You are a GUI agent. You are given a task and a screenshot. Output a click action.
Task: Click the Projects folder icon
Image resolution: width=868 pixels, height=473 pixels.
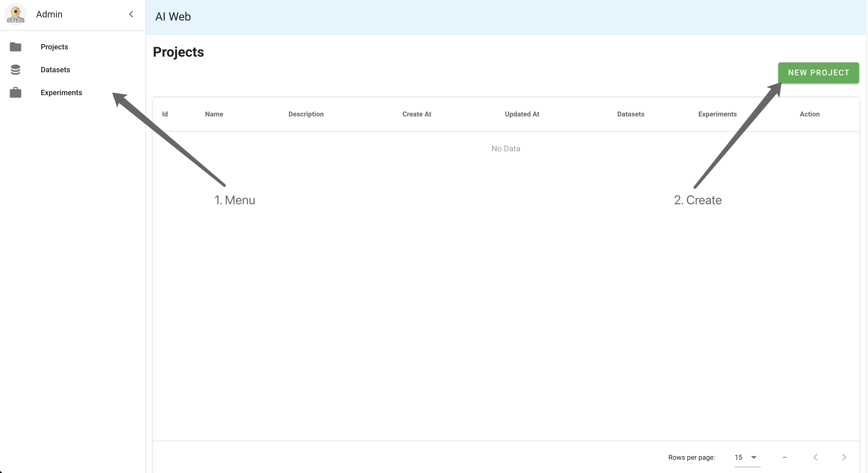[16, 47]
